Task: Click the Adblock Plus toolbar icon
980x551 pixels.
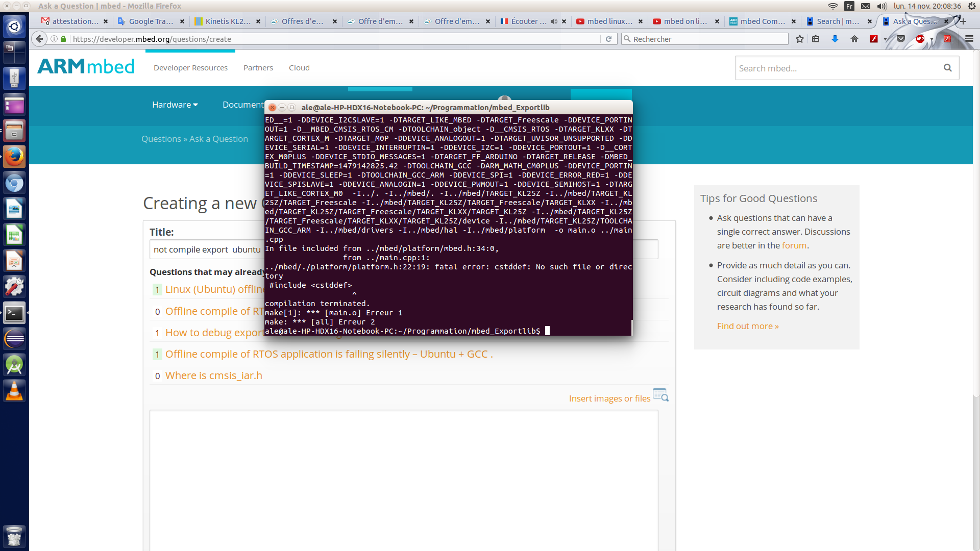Action: [x=920, y=39]
